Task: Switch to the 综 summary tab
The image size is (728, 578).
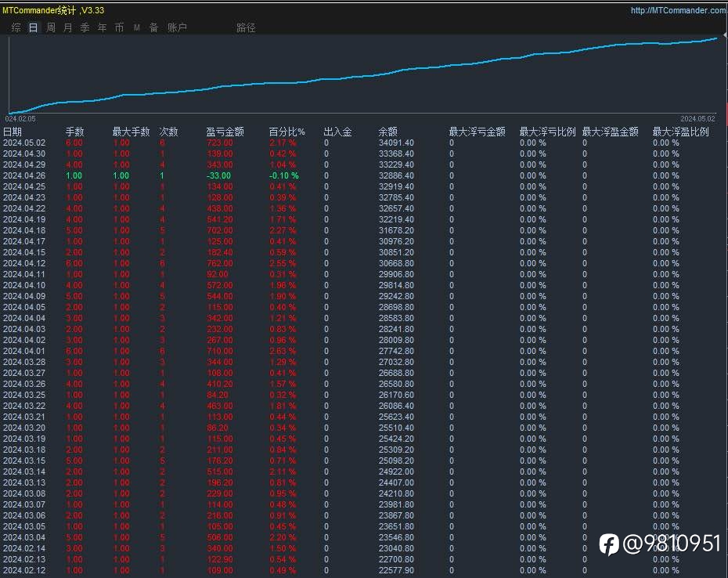Action: click(16, 27)
